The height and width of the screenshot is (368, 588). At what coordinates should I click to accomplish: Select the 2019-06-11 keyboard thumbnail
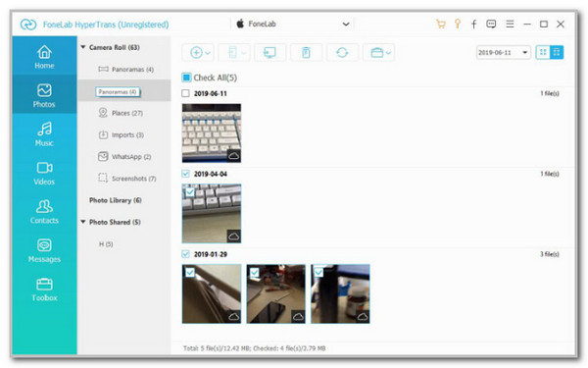(212, 133)
